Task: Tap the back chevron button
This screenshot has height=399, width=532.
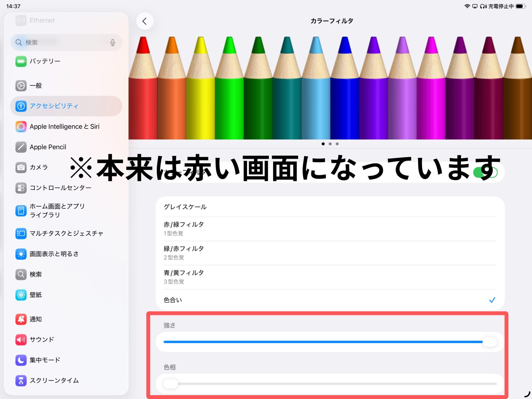Action: [145, 21]
